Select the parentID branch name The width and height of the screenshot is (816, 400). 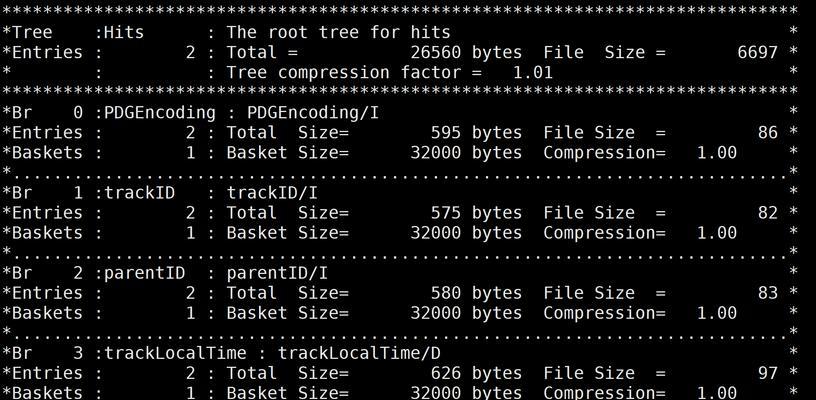click(x=144, y=273)
